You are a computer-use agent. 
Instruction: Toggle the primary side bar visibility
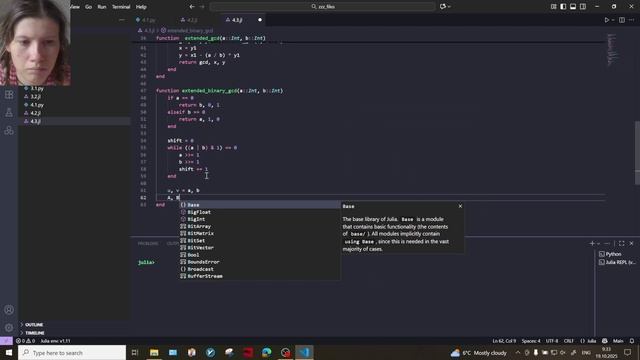(x=563, y=7)
